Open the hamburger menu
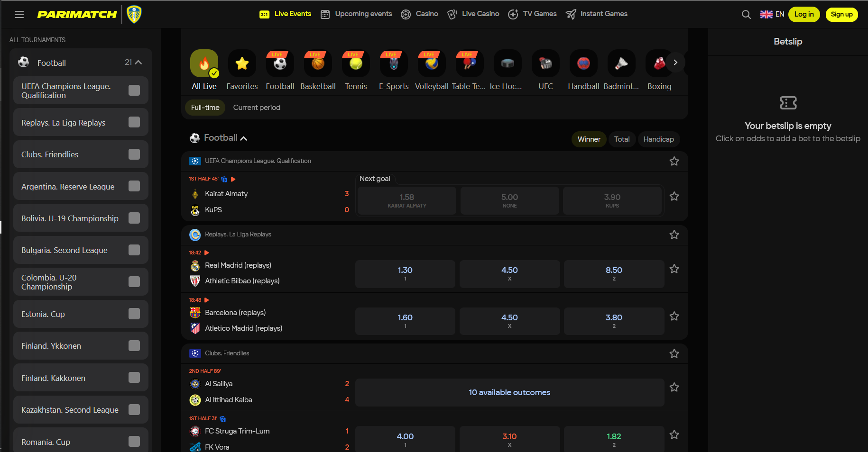868x452 pixels. [x=19, y=15]
